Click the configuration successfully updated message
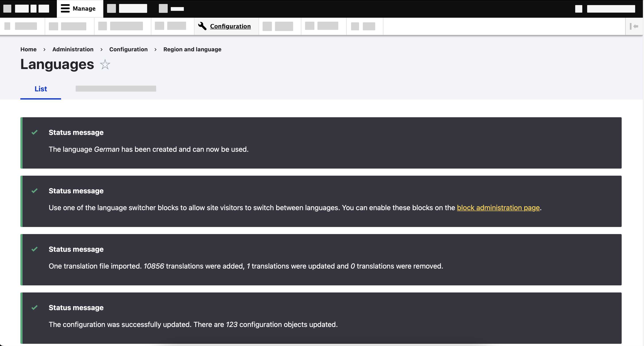The width and height of the screenshot is (644, 346). (x=193, y=324)
